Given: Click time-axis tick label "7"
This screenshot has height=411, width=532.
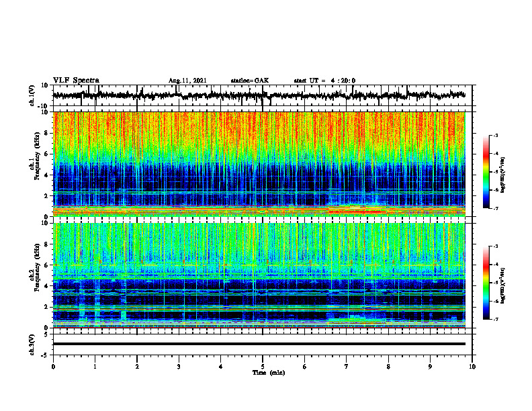Looking at the screenshot, I should (x=347, y=367).
